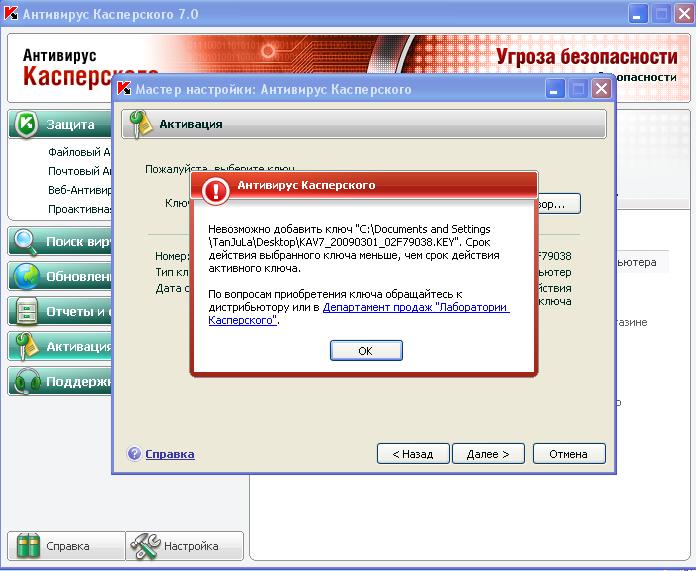Open the Справка link in the wizard
This screenshot has height=571, width=696.
[170, 454]
